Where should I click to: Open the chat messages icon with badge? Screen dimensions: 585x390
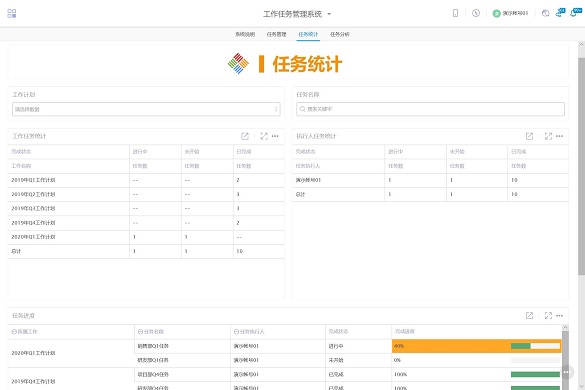[x=560, y=13]
